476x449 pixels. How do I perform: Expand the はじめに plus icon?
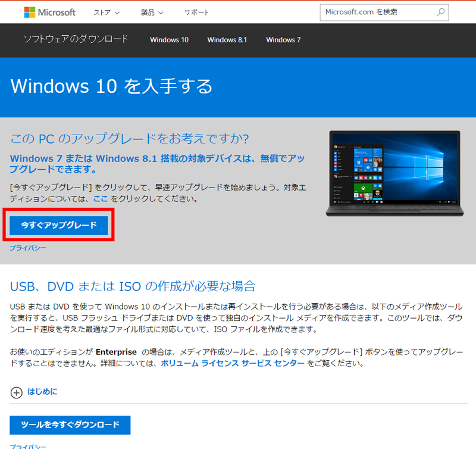[x=17, y=392]
